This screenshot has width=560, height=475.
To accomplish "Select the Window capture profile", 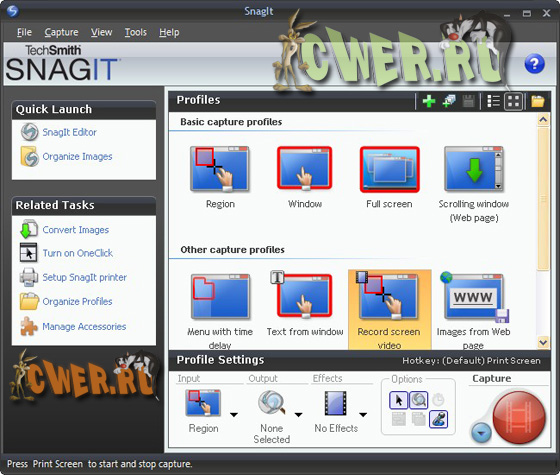I will 305,178.
